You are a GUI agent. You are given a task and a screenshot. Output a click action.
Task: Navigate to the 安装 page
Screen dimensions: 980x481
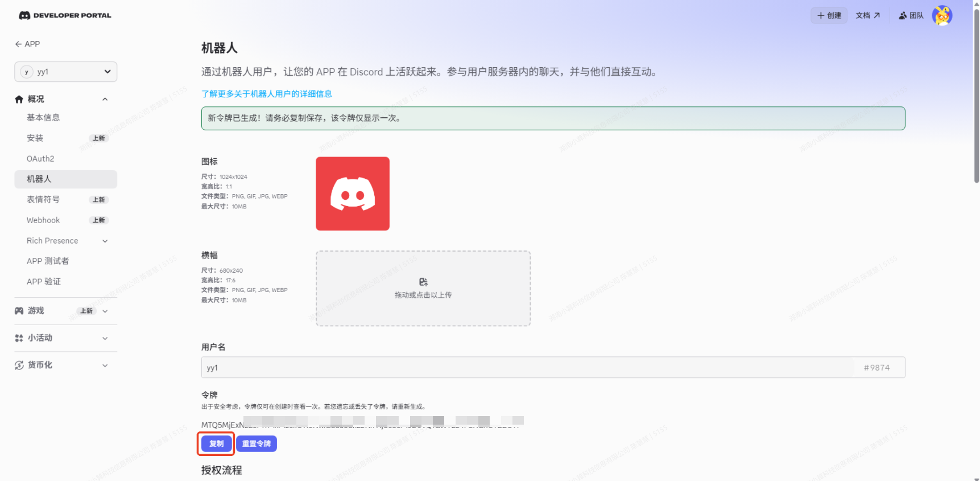[x=66, y=138]
